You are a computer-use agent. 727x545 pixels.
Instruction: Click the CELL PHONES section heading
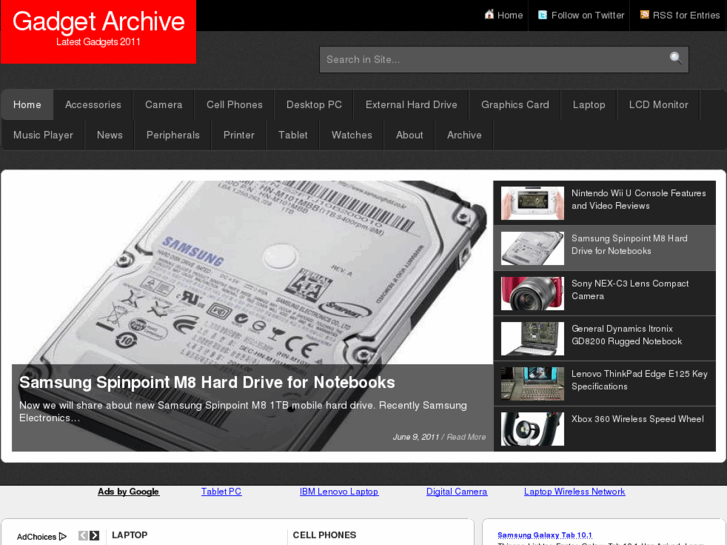click(x=325, y=535)
